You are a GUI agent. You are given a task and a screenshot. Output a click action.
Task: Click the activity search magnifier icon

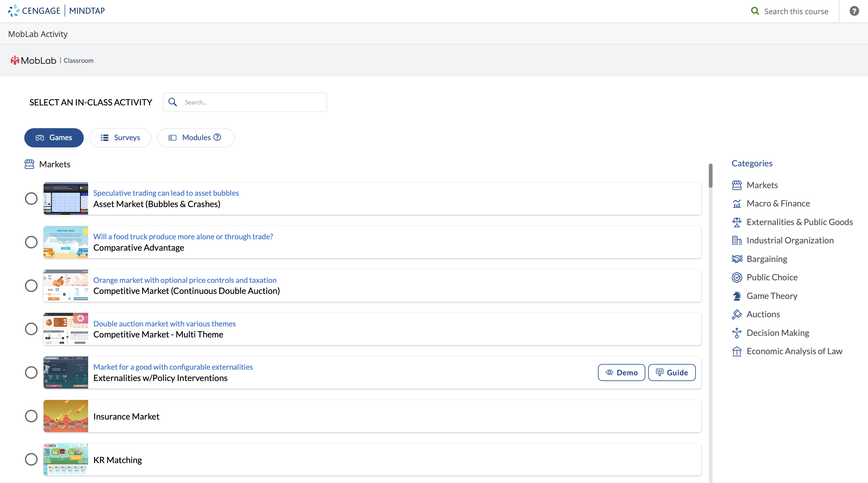click(172, 102)
